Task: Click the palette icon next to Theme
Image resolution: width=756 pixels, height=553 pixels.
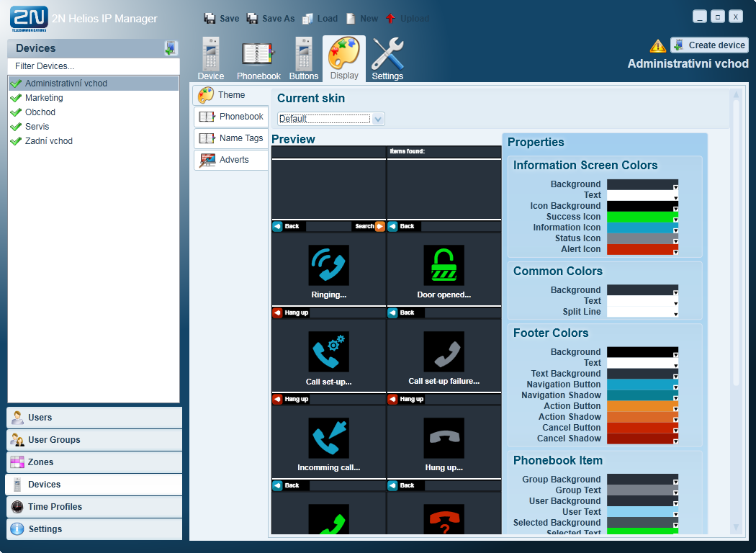Action: pos(206,95)
